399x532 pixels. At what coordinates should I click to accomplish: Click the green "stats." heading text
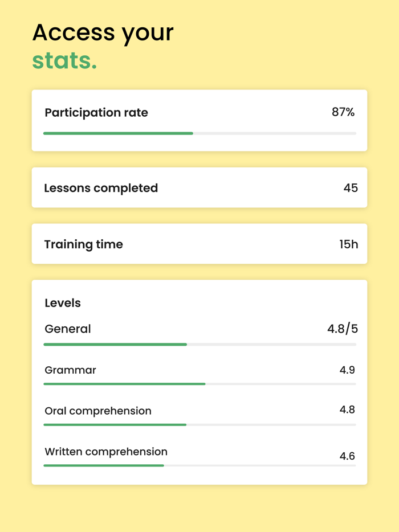[x=64, y=61]
